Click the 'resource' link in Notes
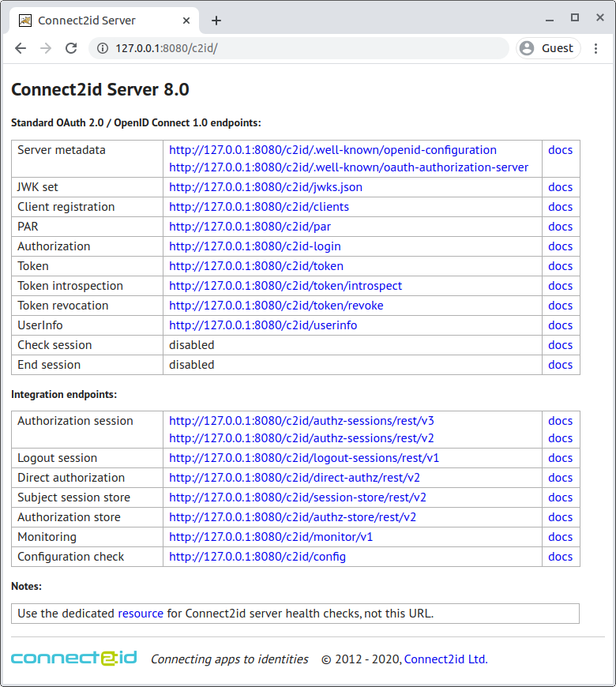This screenshot has width=616, height=687. pyautogui.click(x=141, y=614)
